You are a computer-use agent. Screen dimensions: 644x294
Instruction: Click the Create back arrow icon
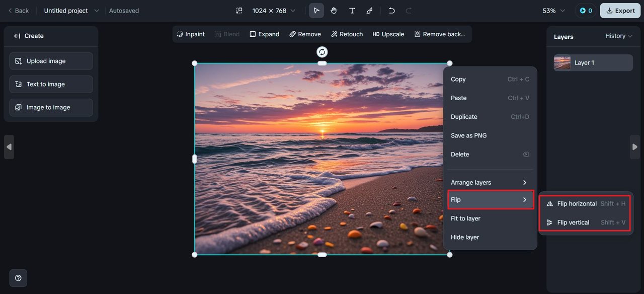17,36
